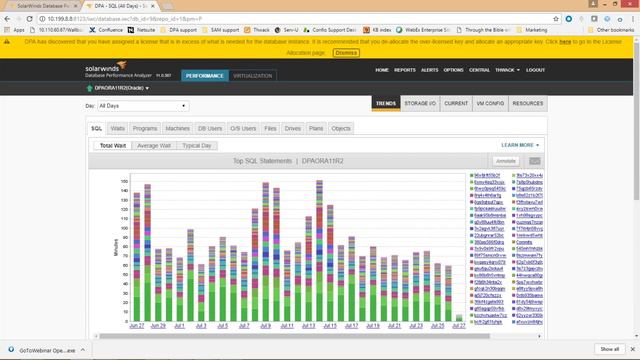Select the TRENDS tab
Viewport: 640px width, 360px height.
click(386, 104)
